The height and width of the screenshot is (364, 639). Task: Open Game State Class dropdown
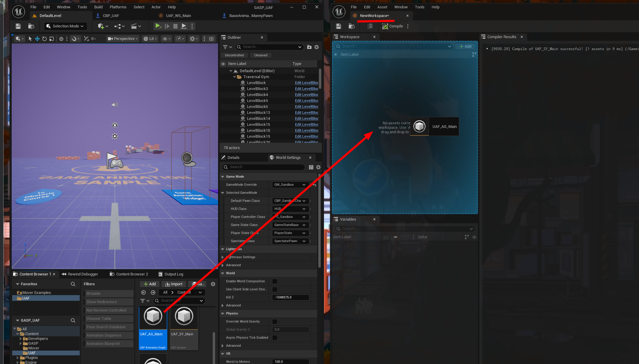click(290, 225)
